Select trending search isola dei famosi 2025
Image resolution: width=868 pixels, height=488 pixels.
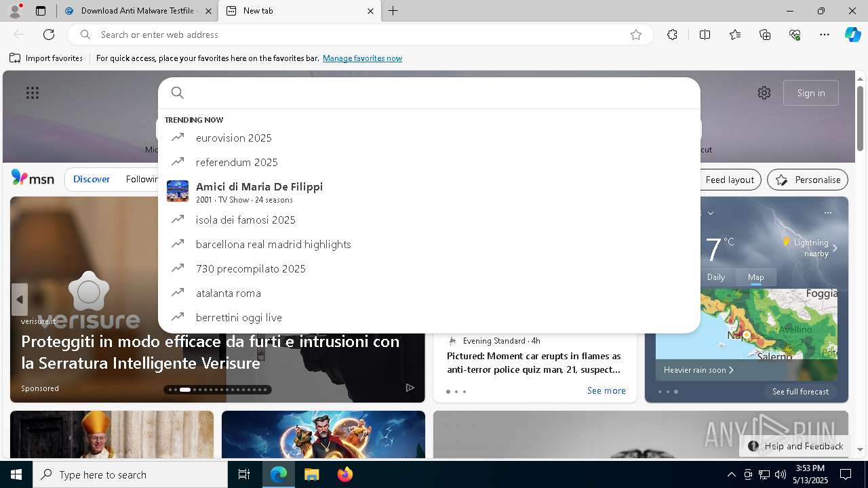(x=429, y=220)
